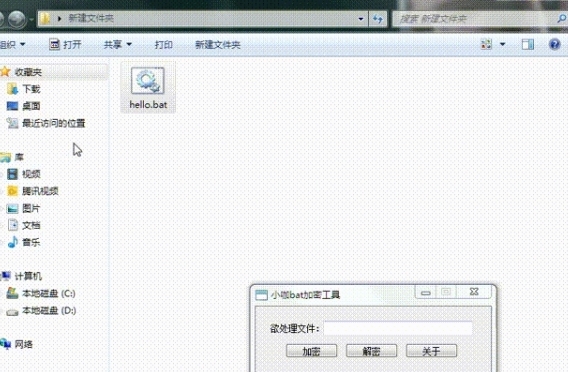The image size is (568, 372).
Task: Open the address bar history dropdown
Action: [360, 19]
